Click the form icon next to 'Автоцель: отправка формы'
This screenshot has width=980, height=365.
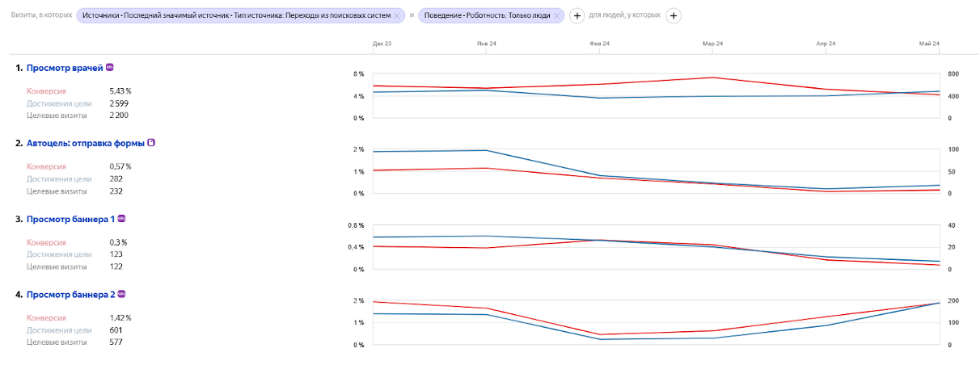coord(151,142)
